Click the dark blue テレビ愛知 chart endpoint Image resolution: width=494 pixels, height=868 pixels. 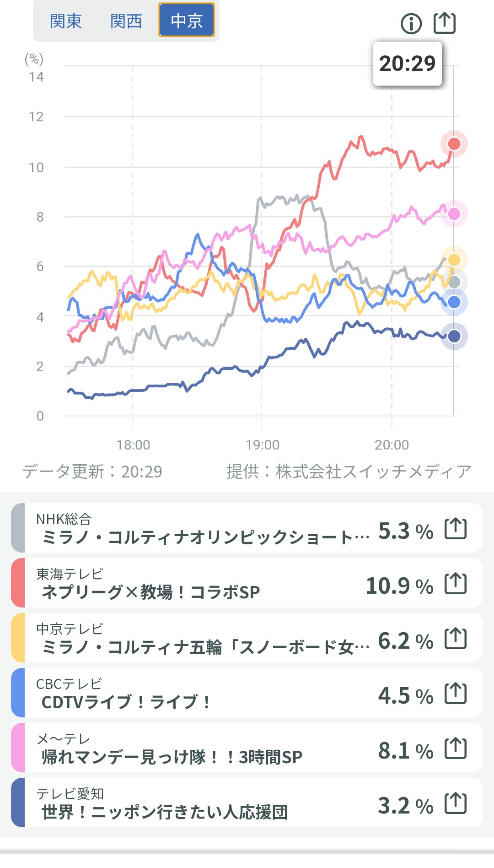pyautogui.click(x=454, y=336)
